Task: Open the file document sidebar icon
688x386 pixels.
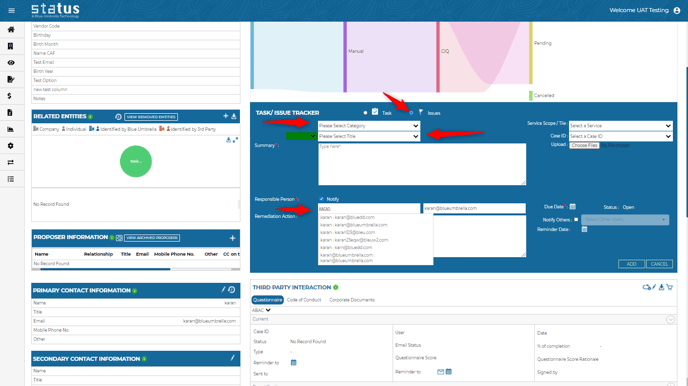Action: coord(10,113)
